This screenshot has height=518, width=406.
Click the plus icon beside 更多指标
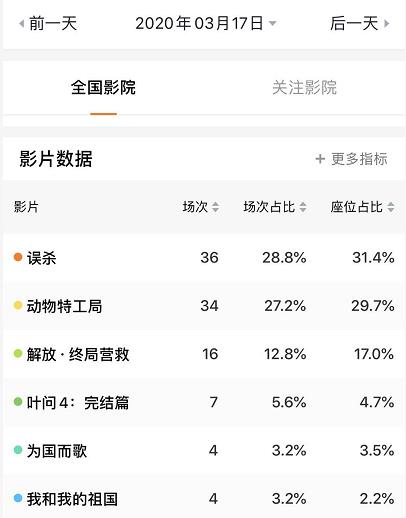[x=320, y=159]
